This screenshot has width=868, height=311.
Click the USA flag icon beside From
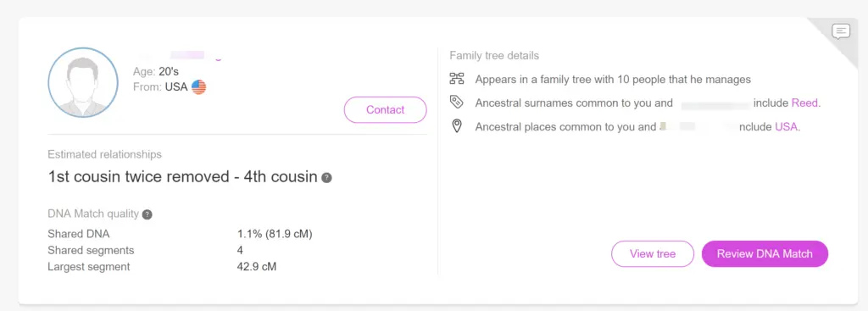(198, 87)
